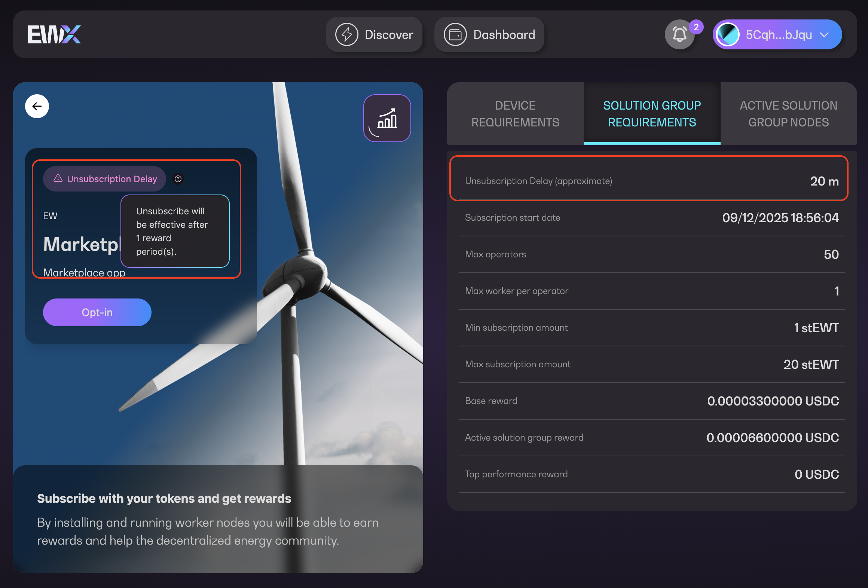Switch to Device Requirements tab
Viewport: 868px width, 588px height.
click(x=515, y=114)
